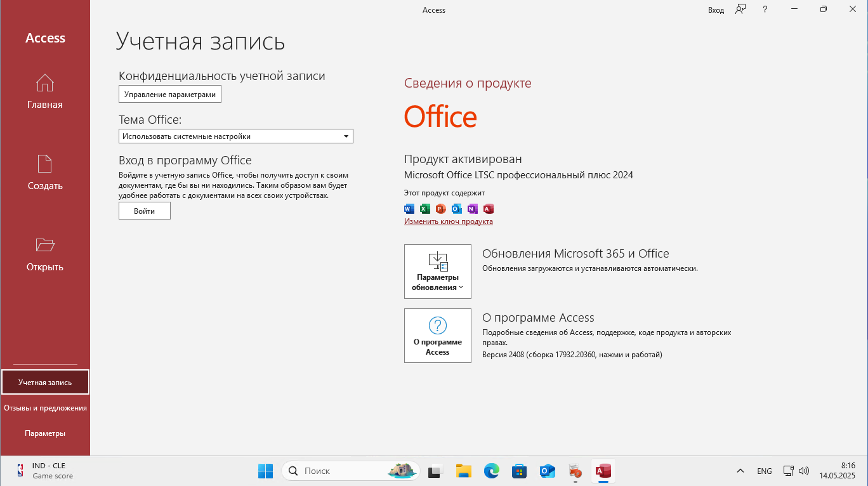The image size is (868, 486).
Task: Open Параметры in sidebar
Action: (45, 433)
